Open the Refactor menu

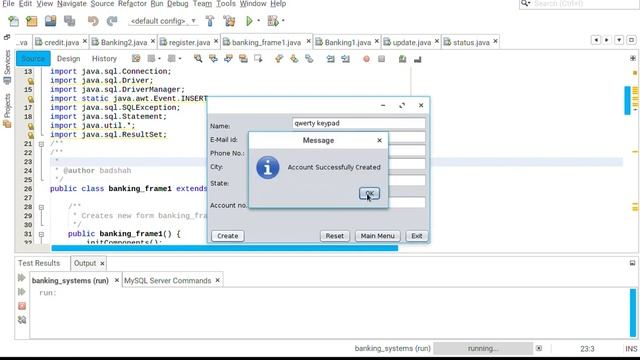tap(132, 4)
